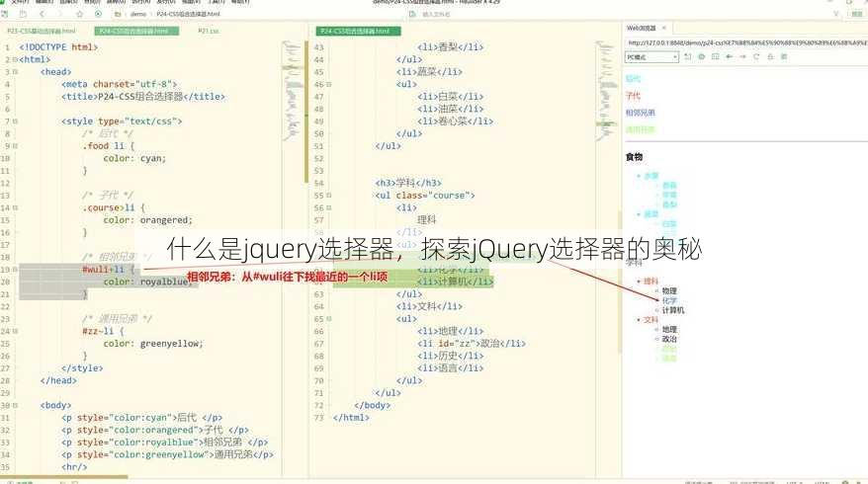Click the bookmark star icon in toolbar
This screenshot has height=484, width=868.
79,14
